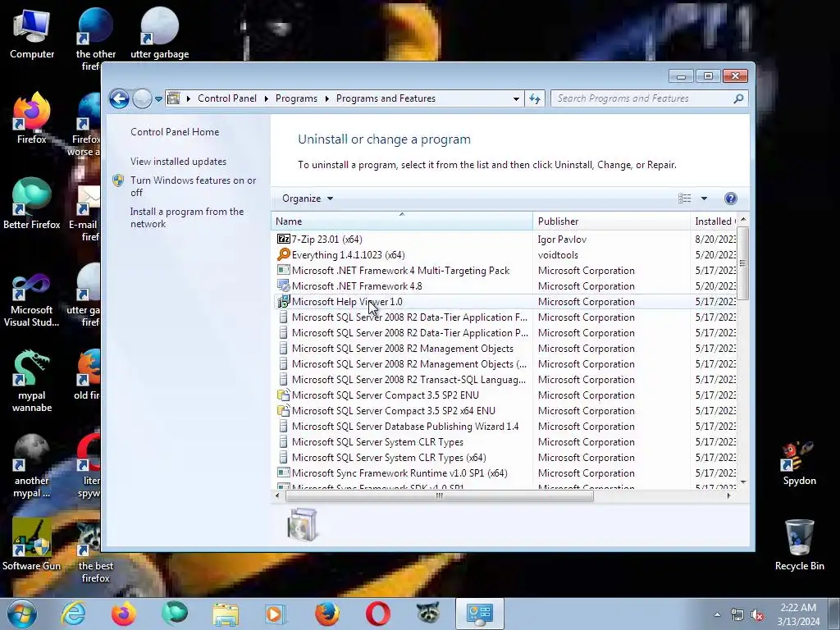
Task: Sort by the Publisher column header
Action: pyautogui.click(x=611, y=221)
